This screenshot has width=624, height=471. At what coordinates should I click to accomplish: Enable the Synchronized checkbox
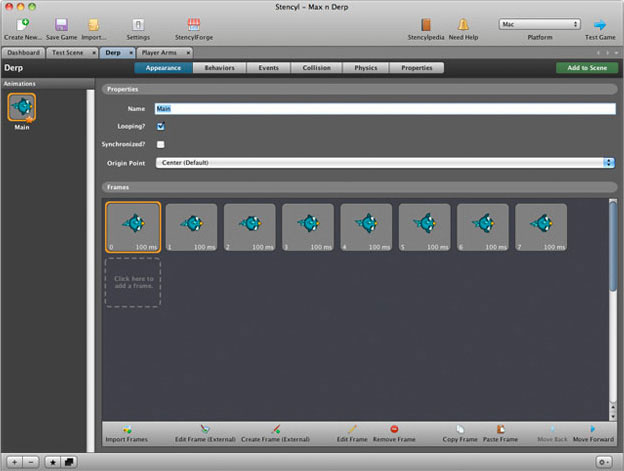[x=161, y=144]
